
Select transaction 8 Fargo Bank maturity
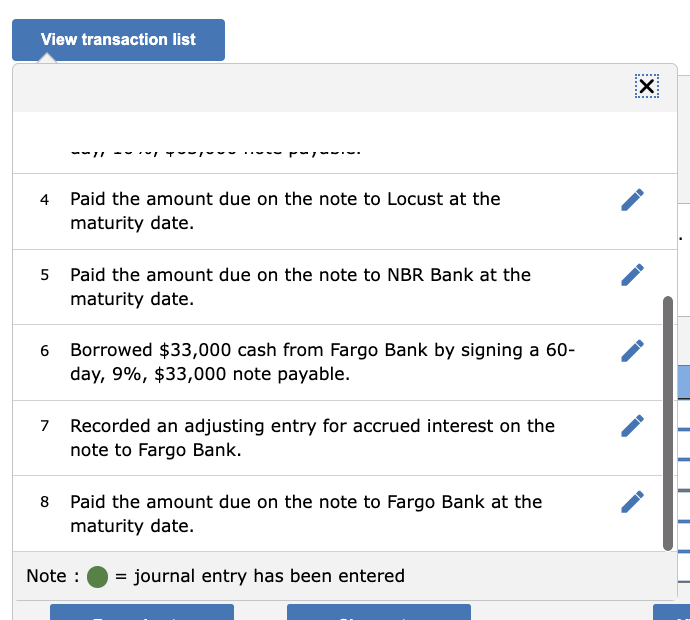pos(305,513)
